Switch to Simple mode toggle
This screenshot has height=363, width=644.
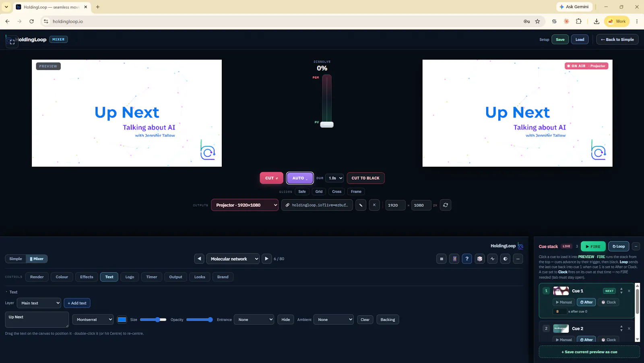(x=16, y=259)
